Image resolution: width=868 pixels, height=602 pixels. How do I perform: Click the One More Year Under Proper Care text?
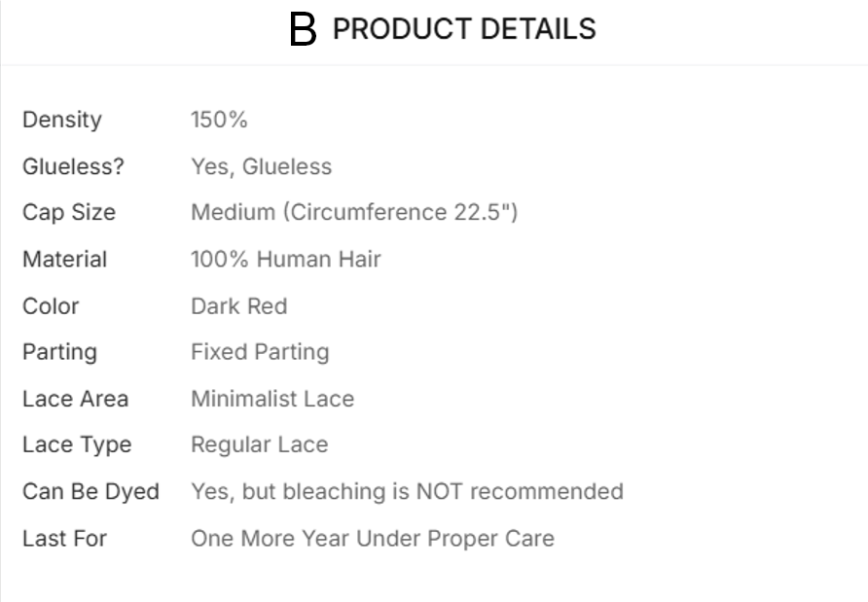pos(373,538)
